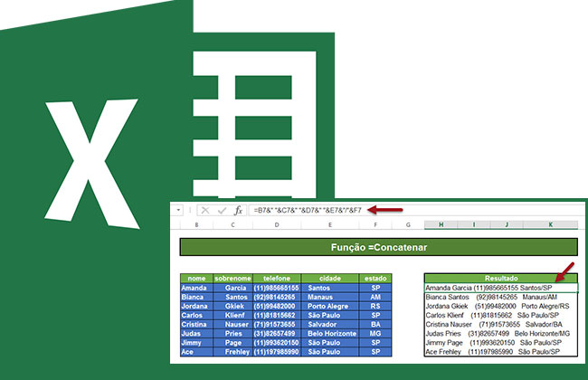The width and height of the screenshot is (588, 380).
Task: Click the 'estado' header cell
Action: click(375, 279)
